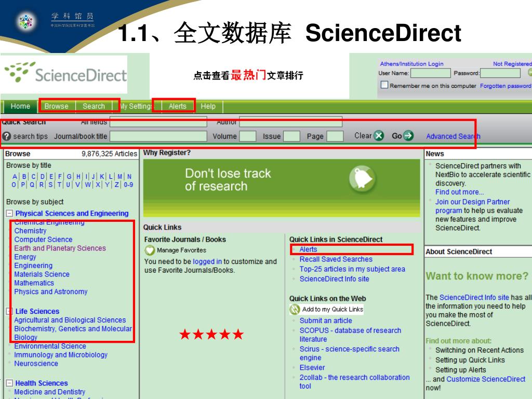The width and height of the screenshot is (532, 399).
Task: Click the Advanced Search link
Action: tap(453, 137)
